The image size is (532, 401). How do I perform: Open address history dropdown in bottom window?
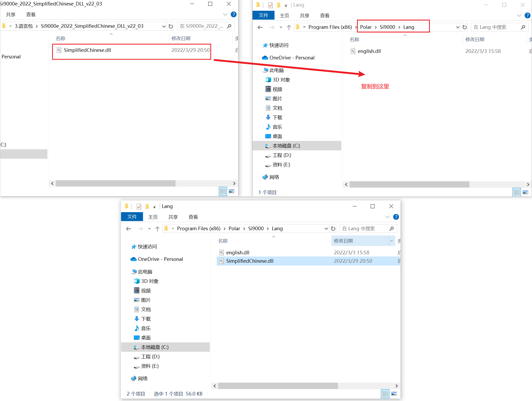(326, 229)
